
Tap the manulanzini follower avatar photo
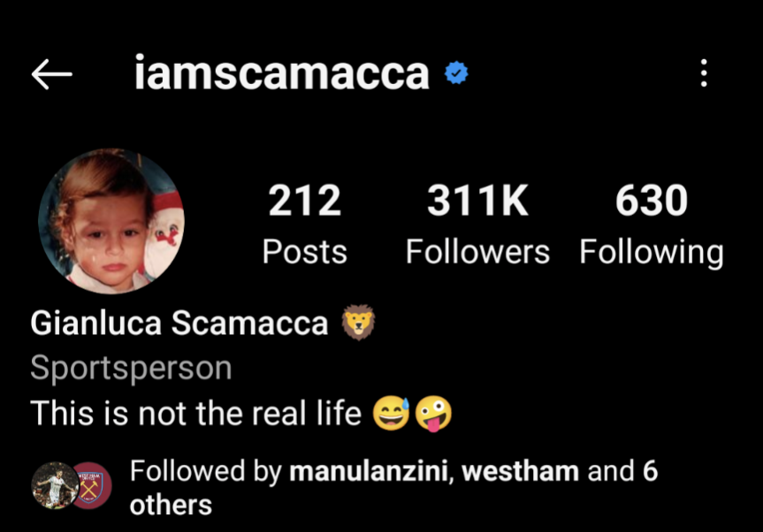pos(55,485)
